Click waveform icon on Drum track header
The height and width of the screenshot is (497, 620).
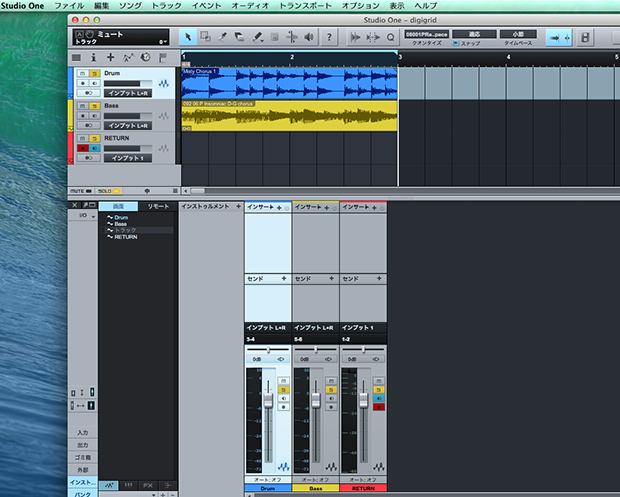164,83
